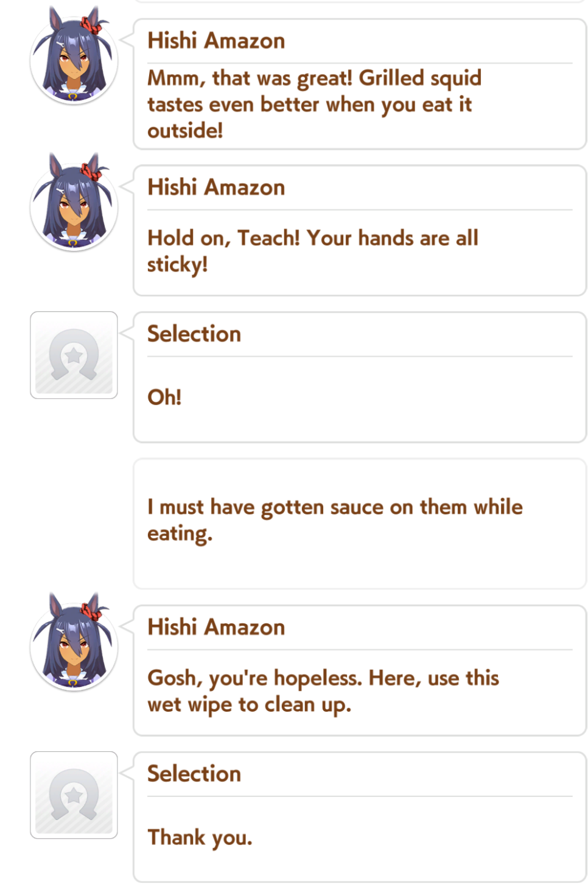The width and height of the screenshot is (588, 884).
Task: Click the "Gosh, you're hopeless" dialogue text
Action: pyautogui.click(x=323, y=691)
